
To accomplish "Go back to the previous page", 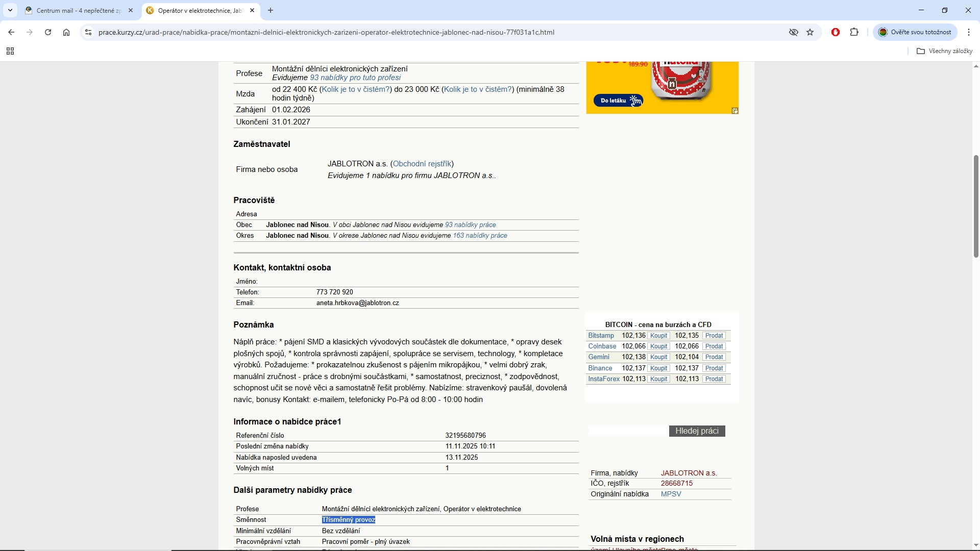I will pyautogui.click(x=11, y=32).
